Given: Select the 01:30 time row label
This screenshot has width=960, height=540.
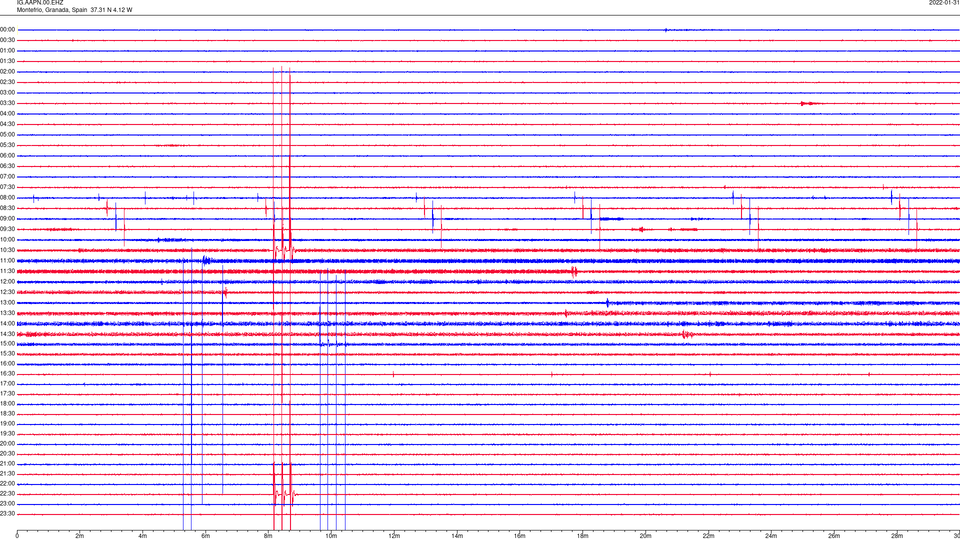Looking at the screenshot, I should point(7,61).
